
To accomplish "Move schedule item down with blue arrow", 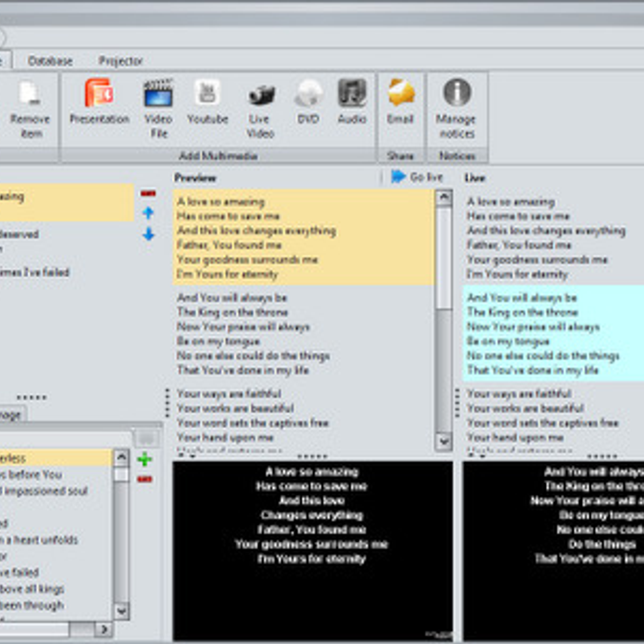I will pyautogui.click(x=149, y=234).
